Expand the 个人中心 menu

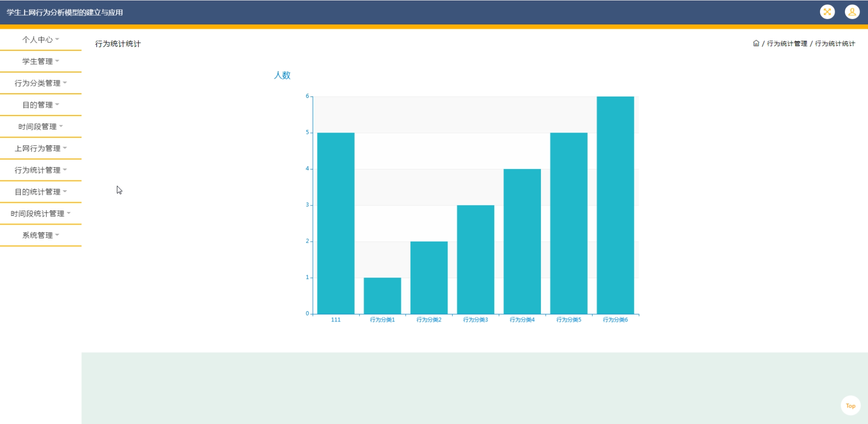click(41, 40)
